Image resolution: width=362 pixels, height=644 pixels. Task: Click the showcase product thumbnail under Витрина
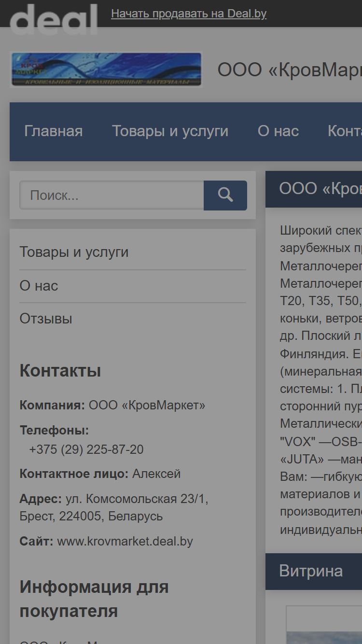tap(324, 625)
